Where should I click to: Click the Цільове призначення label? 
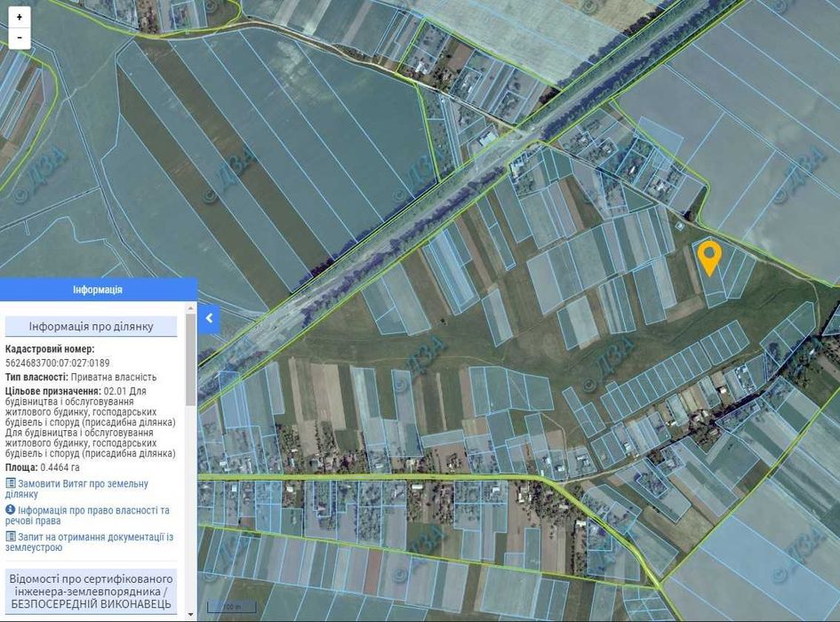[53, 391]
